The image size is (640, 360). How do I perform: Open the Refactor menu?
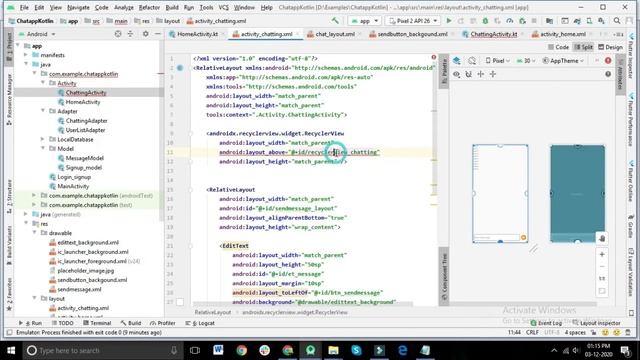click(149, 7)
